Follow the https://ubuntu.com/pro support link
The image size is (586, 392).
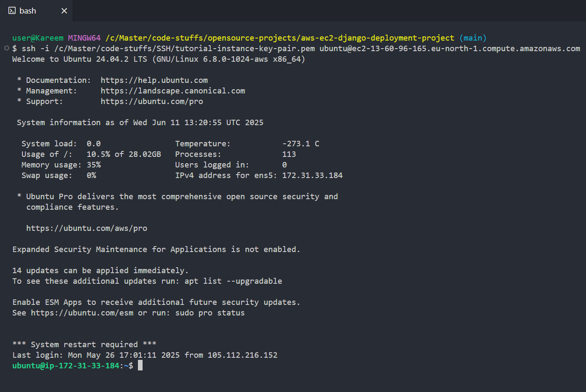point(151,101)
